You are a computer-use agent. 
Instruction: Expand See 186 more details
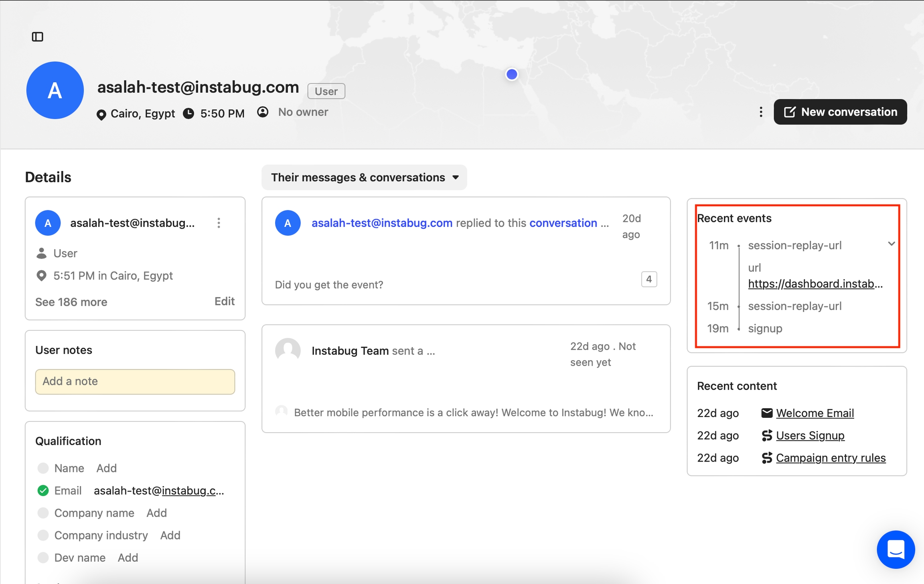[71, 302]
